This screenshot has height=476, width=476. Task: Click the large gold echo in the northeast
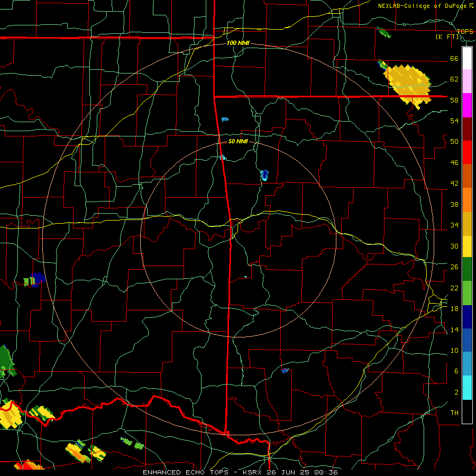[x=408, y=85]
